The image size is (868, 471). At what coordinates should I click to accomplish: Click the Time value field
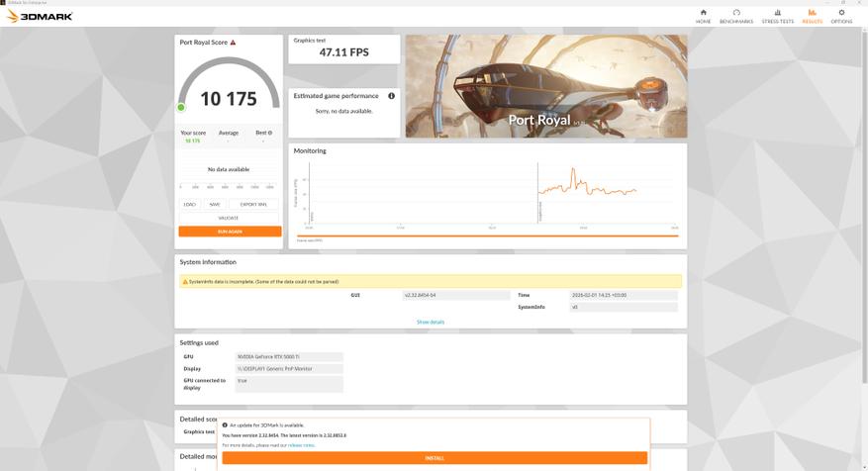pyautogui.click(x=624, y=295)
